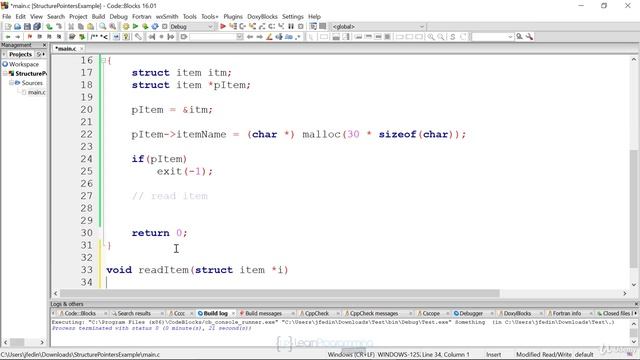This screenshot has height=360, width=640.
Task: Switch to the Build messages tab
Action: pyautogui.click(x=263, y=313)
